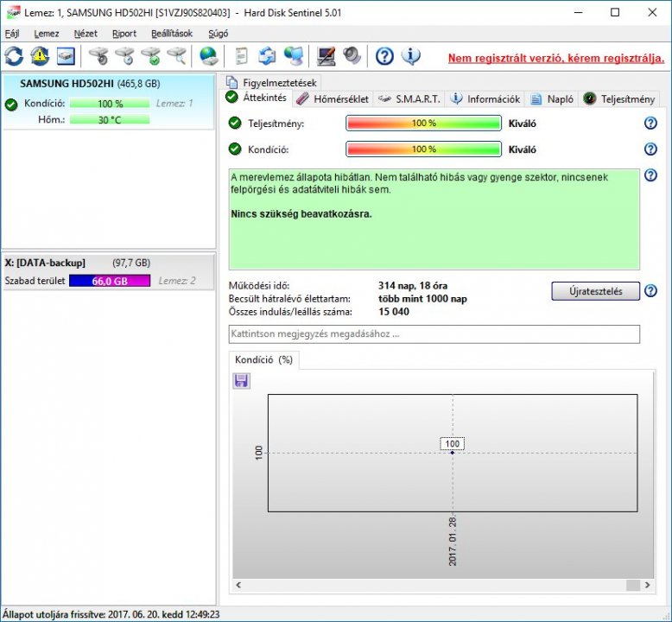This screenshot has width=672, height=622.
Task: Click the refresh disk status toolbar icon
Action: pos(14,56)
